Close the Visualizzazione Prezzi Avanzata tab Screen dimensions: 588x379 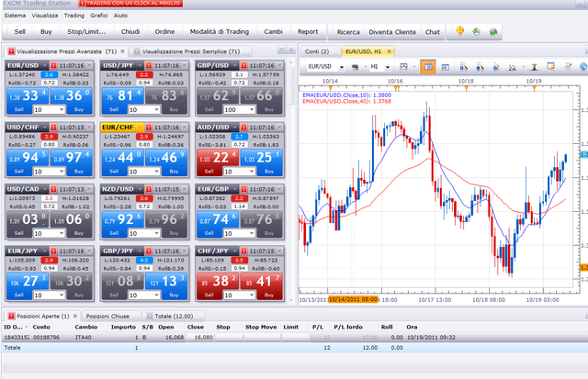(x=122, y=51)
